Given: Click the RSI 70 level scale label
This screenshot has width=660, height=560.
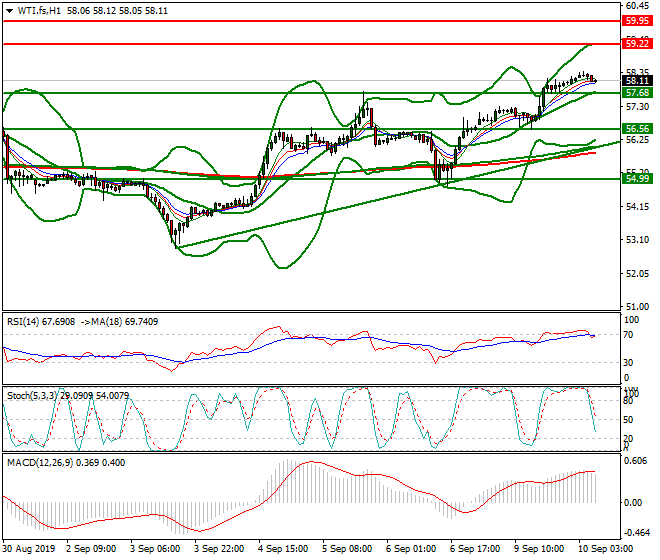Looking at the screenshot, I should [x=628, y=335].
